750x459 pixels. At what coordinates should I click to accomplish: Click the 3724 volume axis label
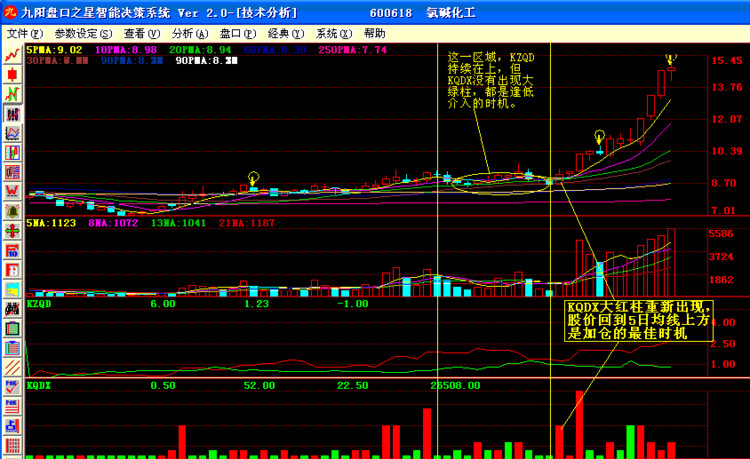coord(721,257)
